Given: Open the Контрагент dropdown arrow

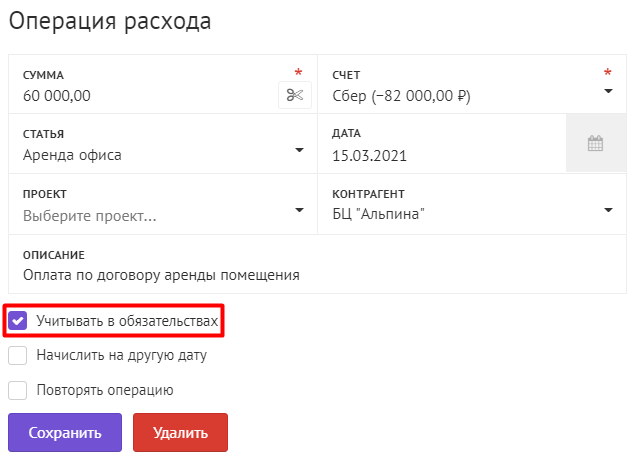Looking at the screenshot, I should 608,210.
